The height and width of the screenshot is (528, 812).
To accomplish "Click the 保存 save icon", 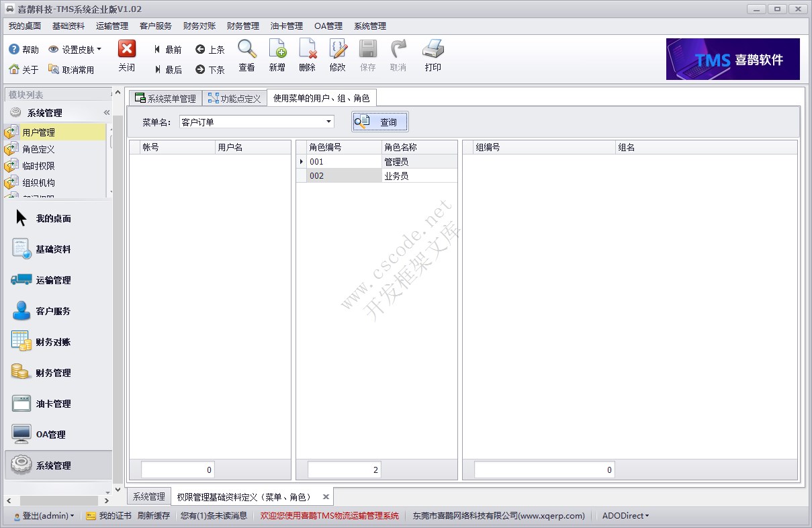I will coord(368,49).
